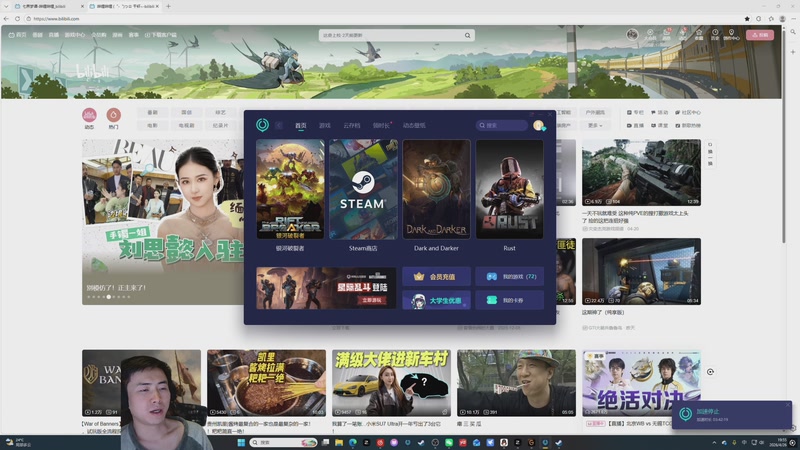Click the refresh recommendations icon beside video grid

(x=710, y=145)
